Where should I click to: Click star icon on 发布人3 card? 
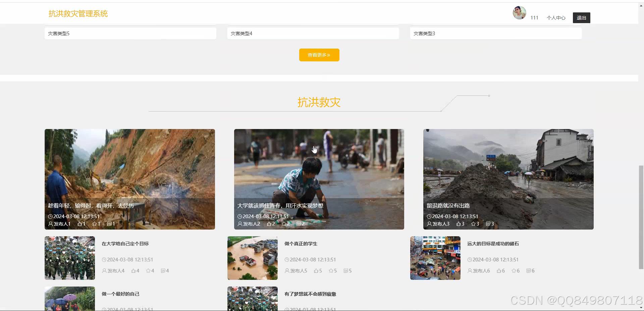[x=473, y=224]
